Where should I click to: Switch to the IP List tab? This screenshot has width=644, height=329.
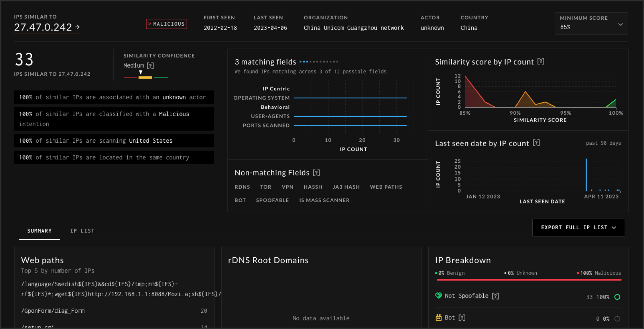82,231
